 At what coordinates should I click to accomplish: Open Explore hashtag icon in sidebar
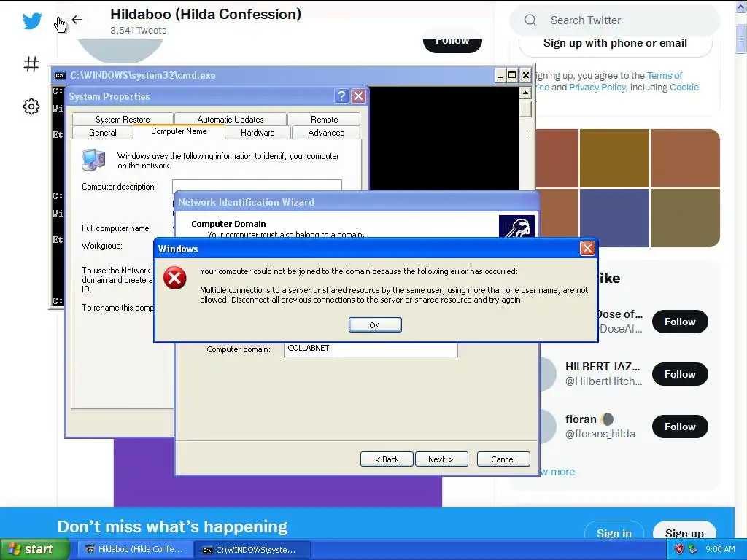point(31,64)
